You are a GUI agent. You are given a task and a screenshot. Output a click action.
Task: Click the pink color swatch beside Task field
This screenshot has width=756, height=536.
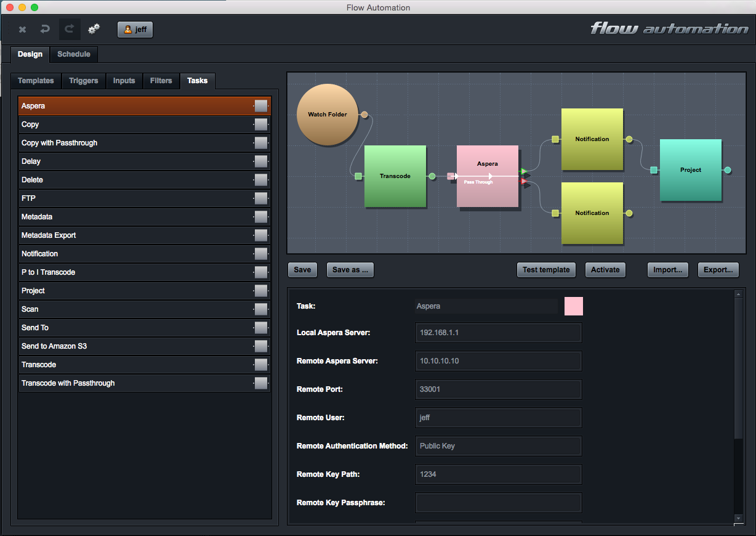(x=573, y=306)
